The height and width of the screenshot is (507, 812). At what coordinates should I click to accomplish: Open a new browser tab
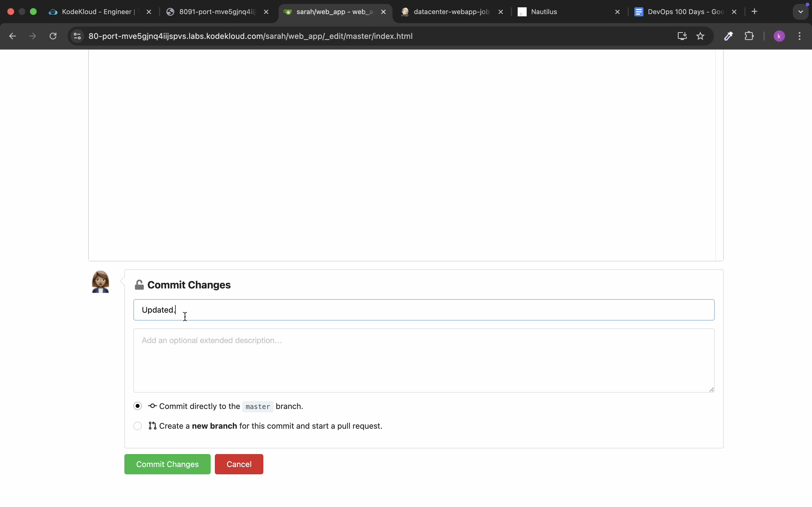pos(754,12)
